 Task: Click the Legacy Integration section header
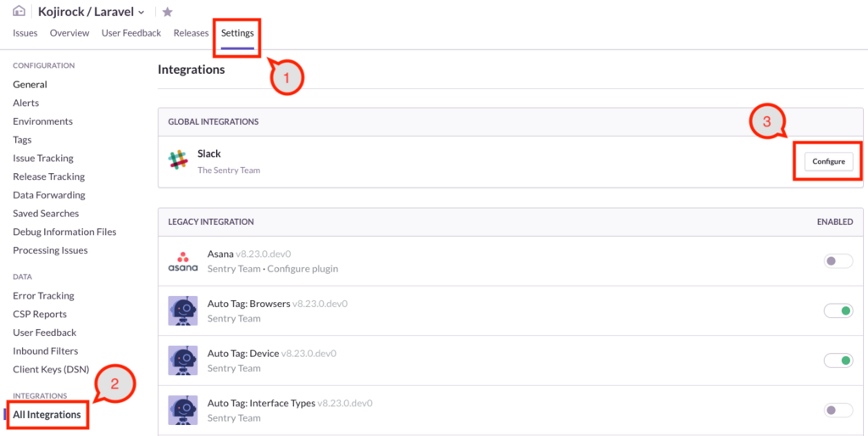coord(211,221)
